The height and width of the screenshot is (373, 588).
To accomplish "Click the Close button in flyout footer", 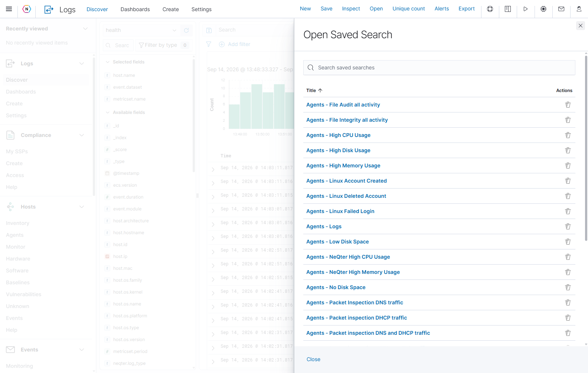I will pos(313,359).
